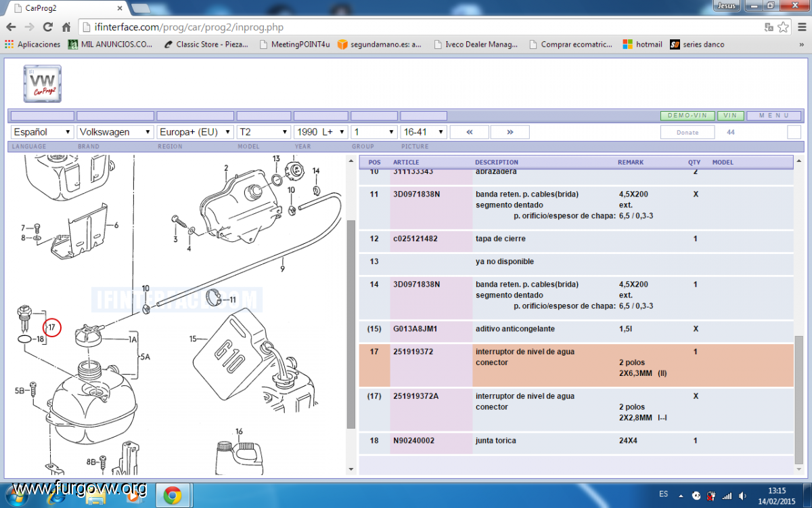Click the address bar URL field
This screenshot has height=508, width=812.
(420, 27)
